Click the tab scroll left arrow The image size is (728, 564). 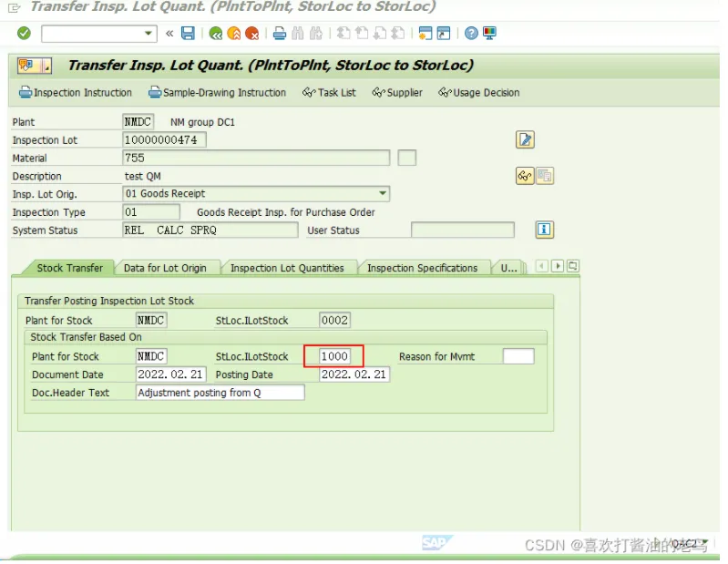pos(542,266)
